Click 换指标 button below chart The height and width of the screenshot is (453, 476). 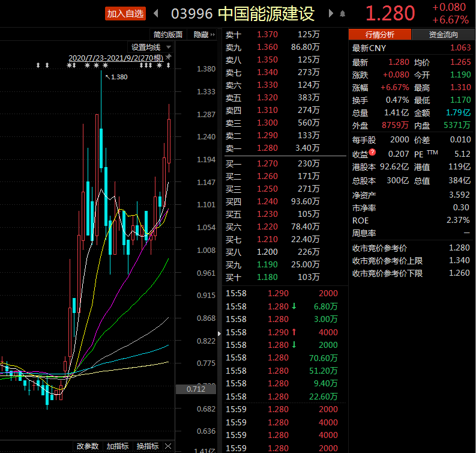pos(148,446)
